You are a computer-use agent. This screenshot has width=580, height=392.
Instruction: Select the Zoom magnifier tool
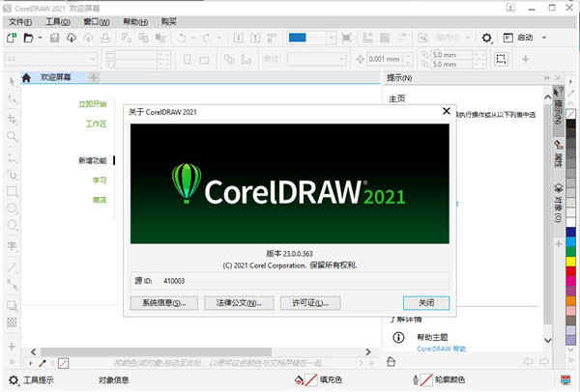13,137
